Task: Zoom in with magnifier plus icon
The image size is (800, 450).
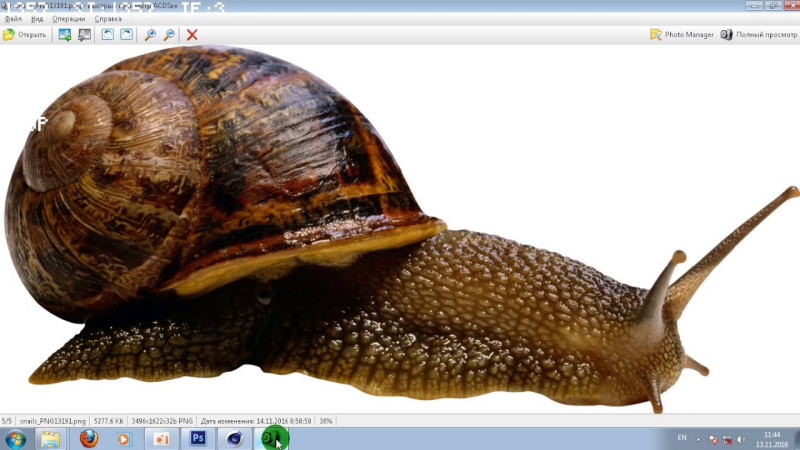Action: coord(150,35)
